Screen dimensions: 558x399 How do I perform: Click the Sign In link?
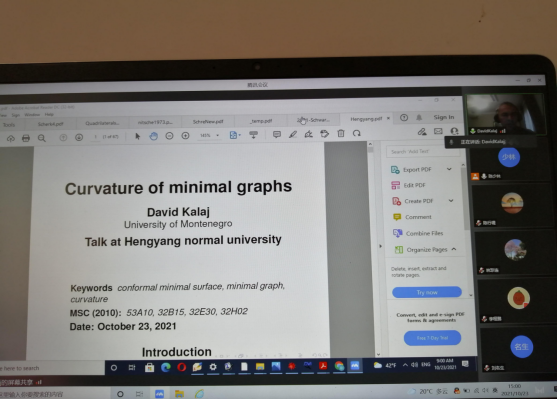coord(444,117)
